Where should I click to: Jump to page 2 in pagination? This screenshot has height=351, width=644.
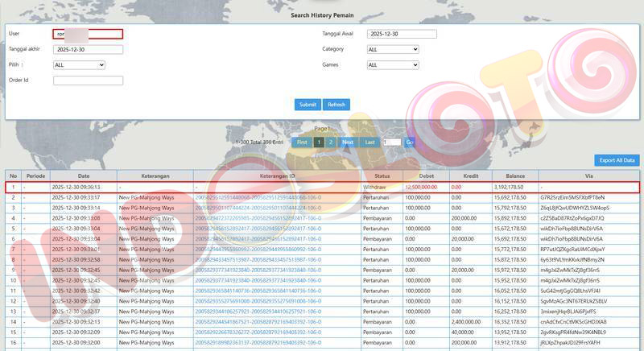pos(331,142)
